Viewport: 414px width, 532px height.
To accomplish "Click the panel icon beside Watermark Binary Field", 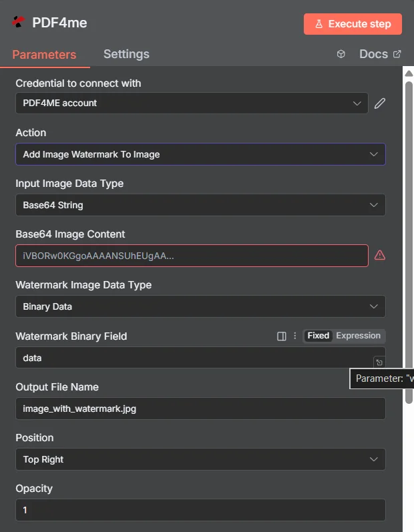I will click(281, 336).
